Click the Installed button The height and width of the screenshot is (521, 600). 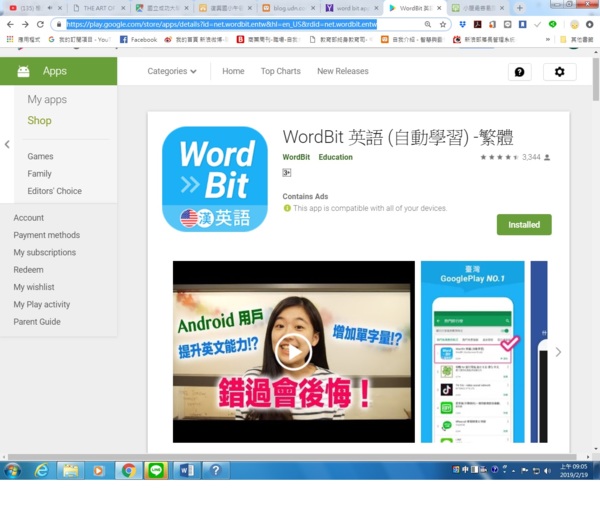[523, 225]
